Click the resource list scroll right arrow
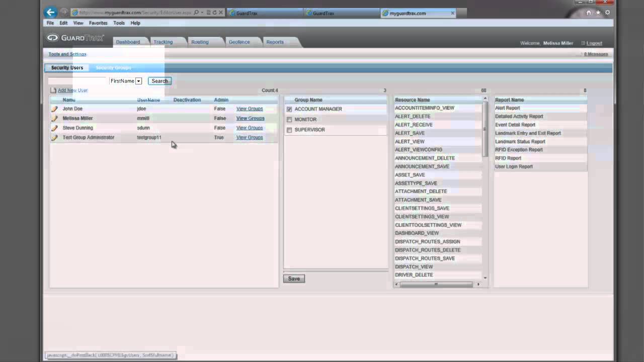 (x=478, y=285)
